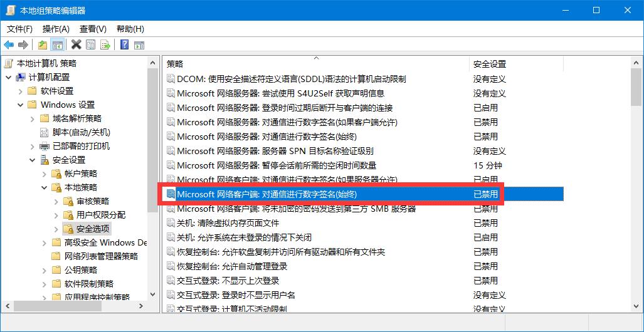This screenshot has height=332, width=644.
Task: Open help with the blue question-mark icon
Action: click(124, 44)
